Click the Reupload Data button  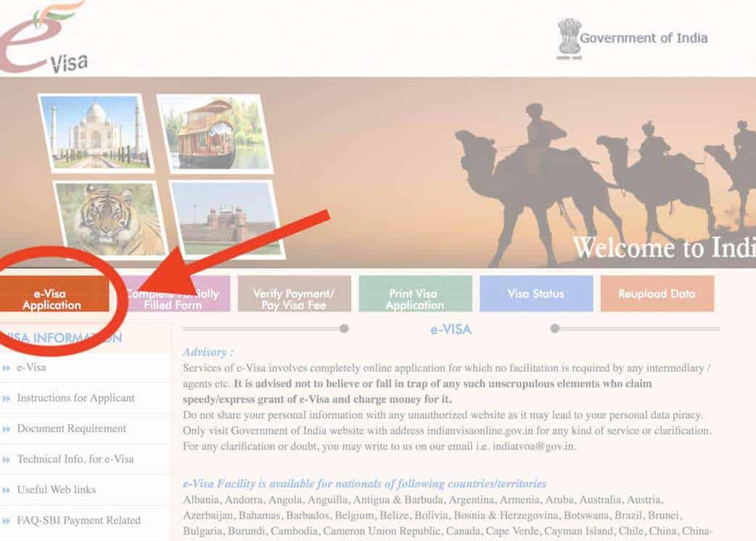point(657,294)
